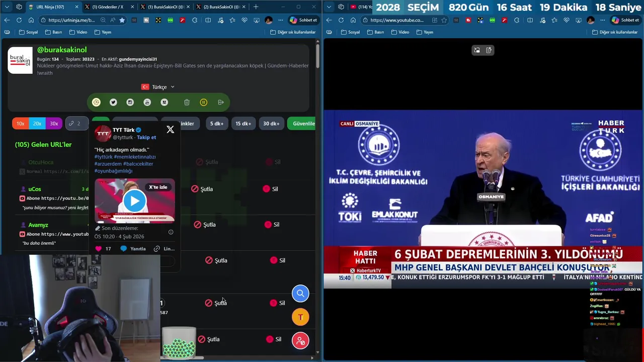644x362 pixels.
Task: Open the Türkçe language dropdown
Action: (158, 87)
